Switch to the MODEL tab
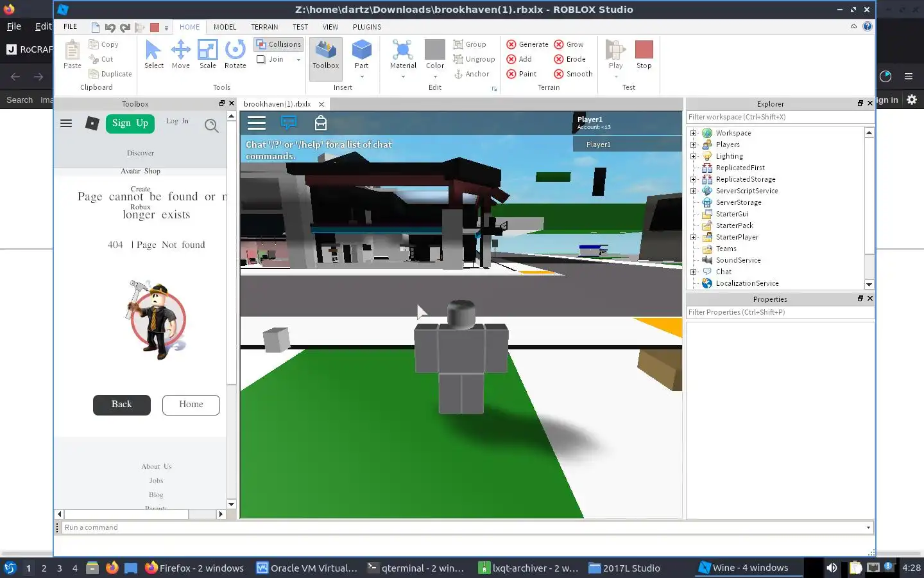 coord(225,27)
